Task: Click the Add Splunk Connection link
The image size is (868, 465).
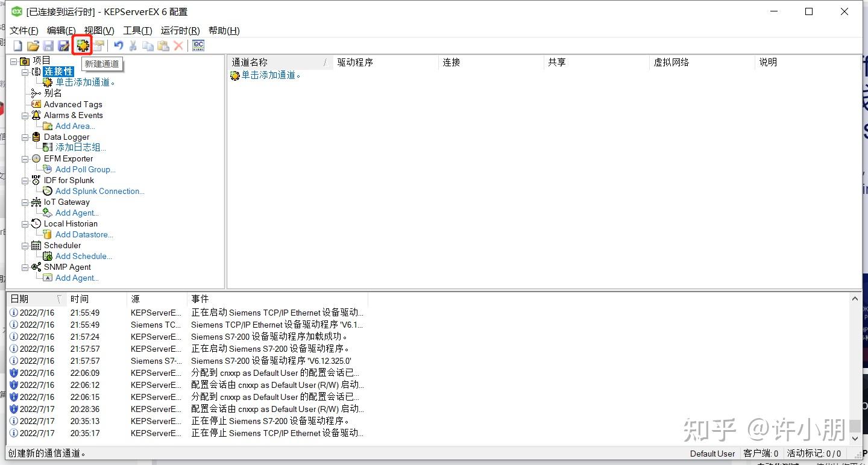Action: coord(99,191)
